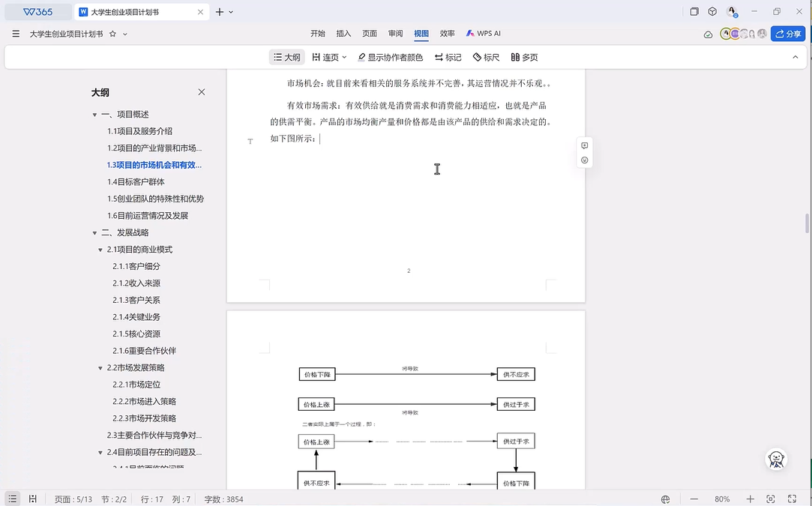The width and height of the screenshot is (812, 506).
Task: Close the 大纲 outline panel
Action: coord(201,92)
